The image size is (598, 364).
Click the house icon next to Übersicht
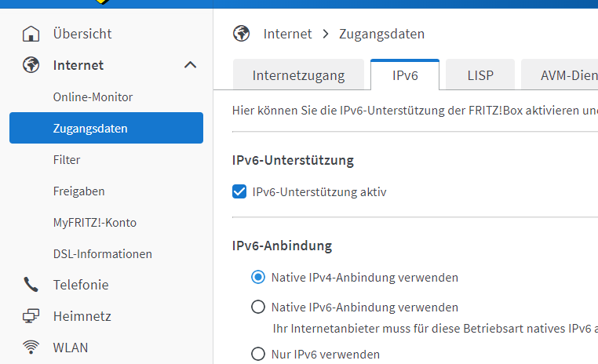(x=31, y=34)
